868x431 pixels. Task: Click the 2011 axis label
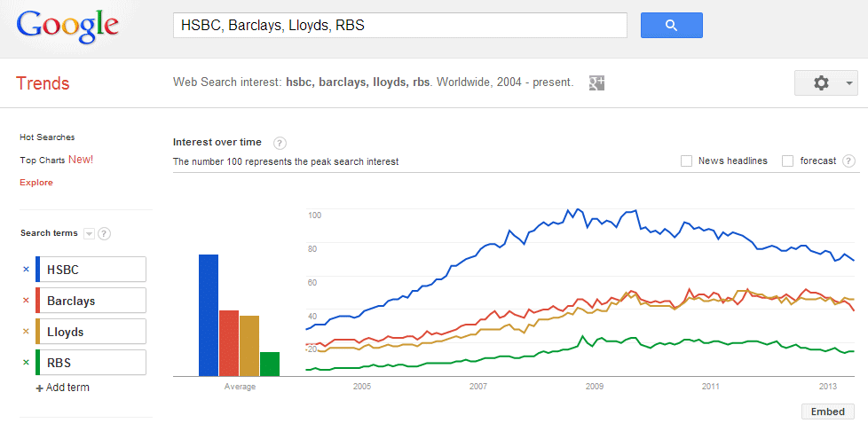[711, 386]
